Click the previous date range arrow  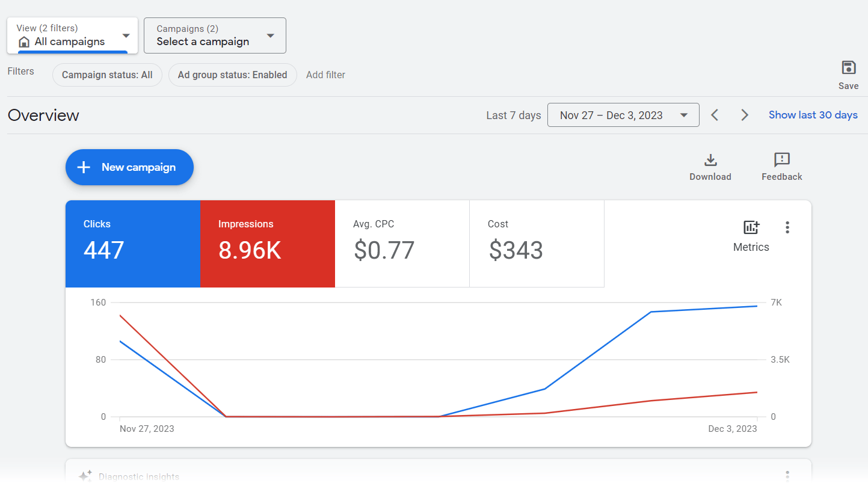click(715, 114)
